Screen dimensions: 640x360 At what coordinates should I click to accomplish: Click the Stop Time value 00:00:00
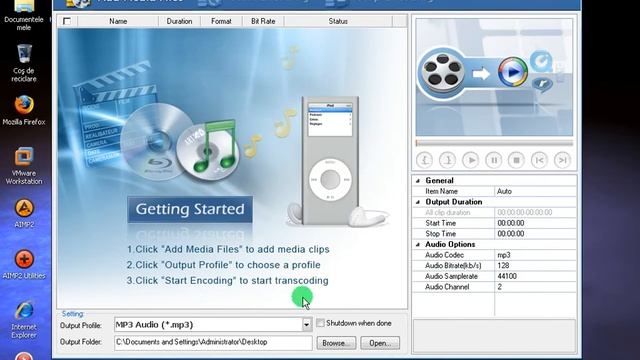click(x=535, y=234)
